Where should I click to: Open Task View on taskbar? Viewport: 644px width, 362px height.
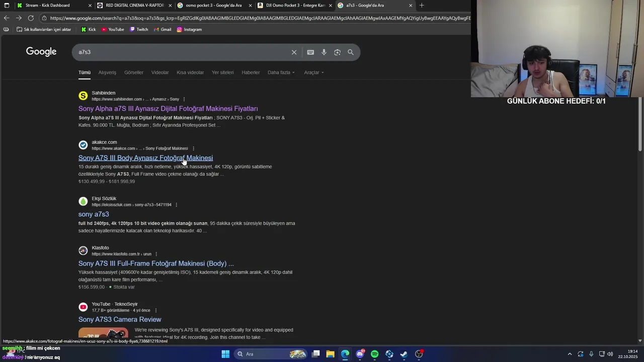tap(315, 354)
